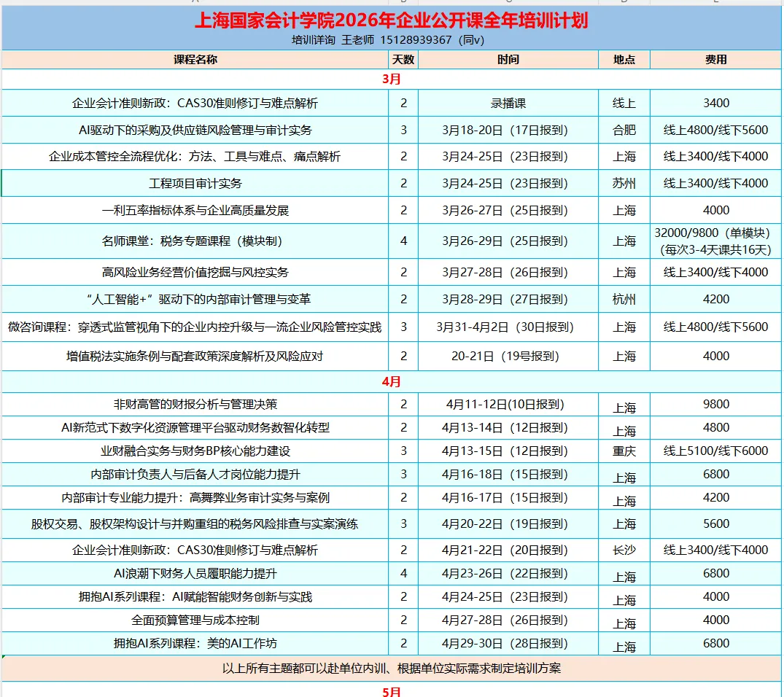Screen dimensions: 784x697
Task: Select the 合肥 location cell
Action: click(x=624, y=130)
